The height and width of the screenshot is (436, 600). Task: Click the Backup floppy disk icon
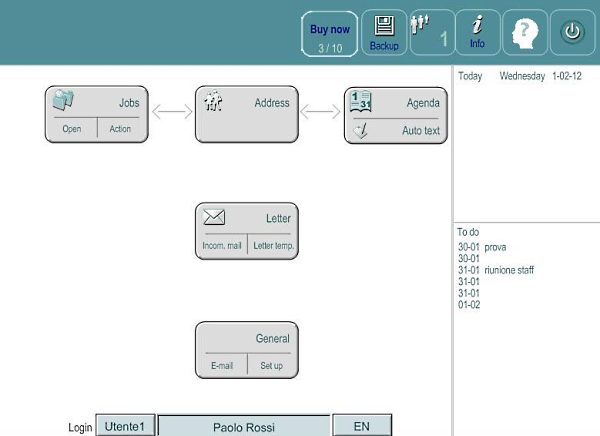pyautogui.click(x=384, y=32)
